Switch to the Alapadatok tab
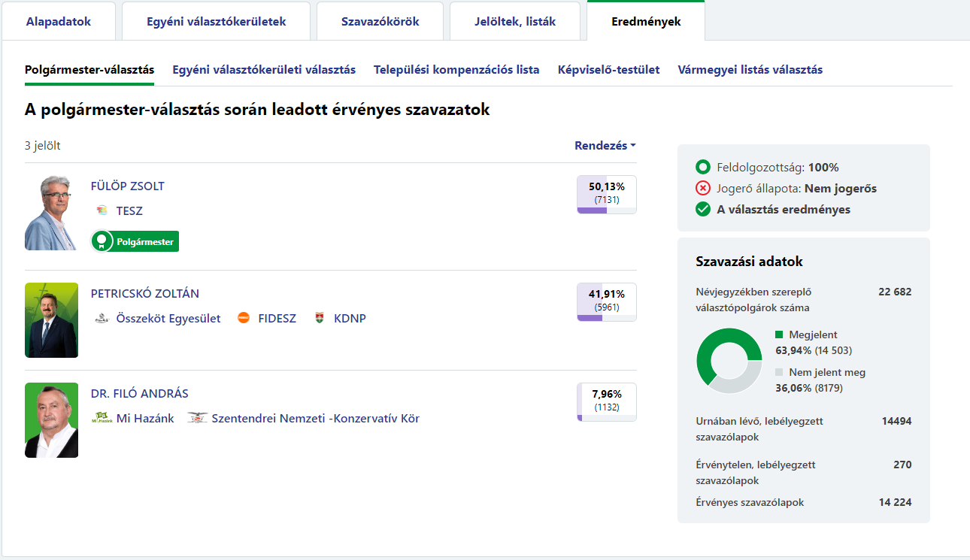 59,22
